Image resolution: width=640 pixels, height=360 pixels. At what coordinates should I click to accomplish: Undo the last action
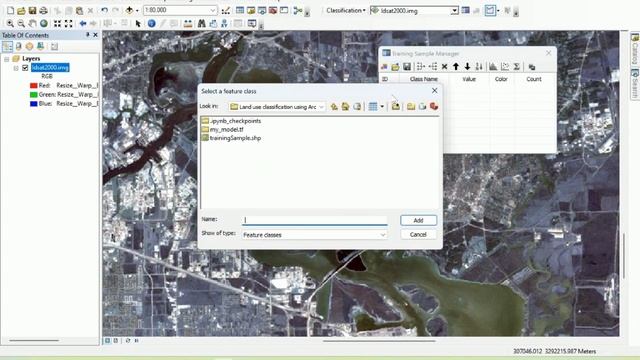click(104, 11)
